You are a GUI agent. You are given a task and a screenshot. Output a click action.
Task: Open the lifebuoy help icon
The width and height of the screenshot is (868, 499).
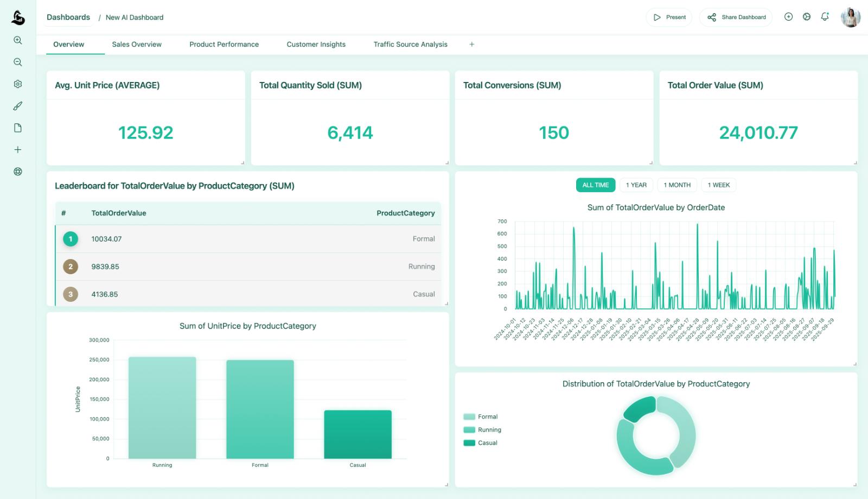point(18,172)
